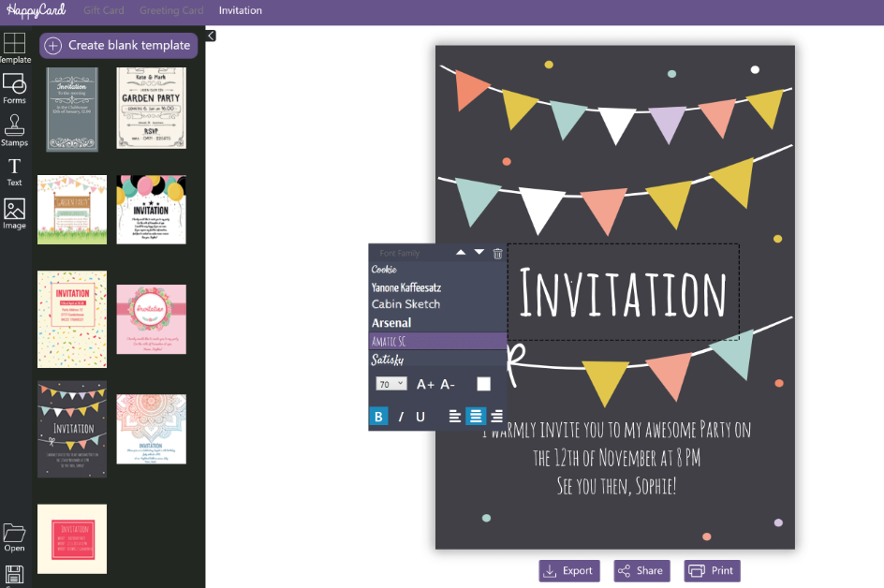
Task: Click Create blank template button
Action: (118, 45)
